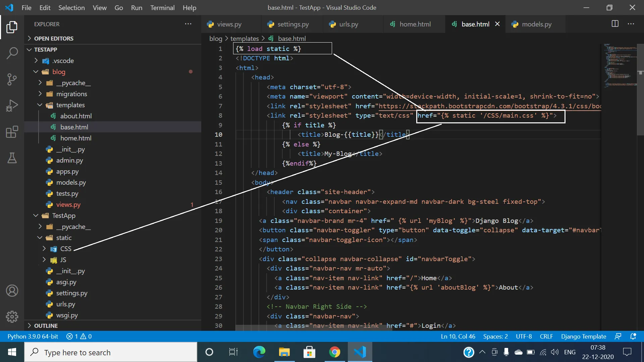Click Split Editor Right icon
This screenshot has height=362, width=644.
[615, 24]
